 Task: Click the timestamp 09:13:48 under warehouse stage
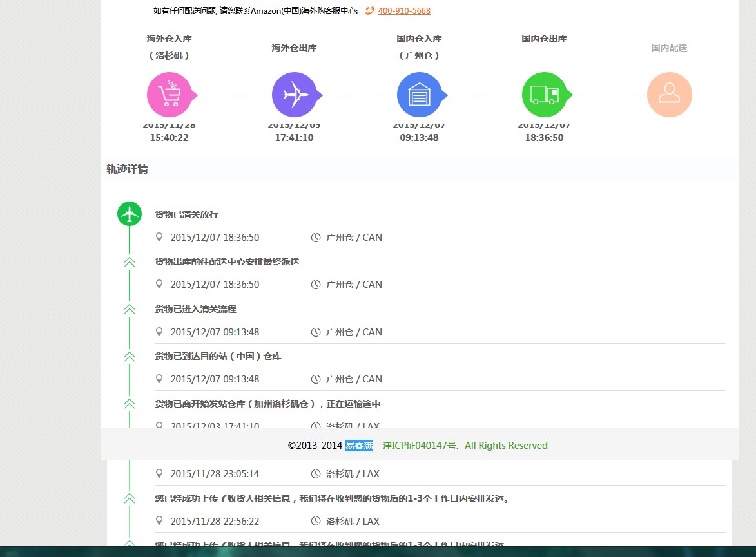pos(419,138)
